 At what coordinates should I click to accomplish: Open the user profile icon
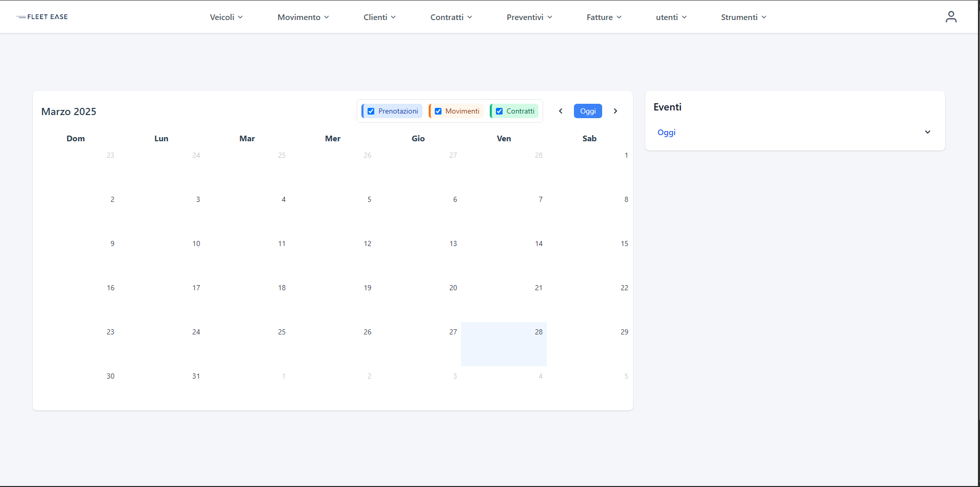pos(951,17)
